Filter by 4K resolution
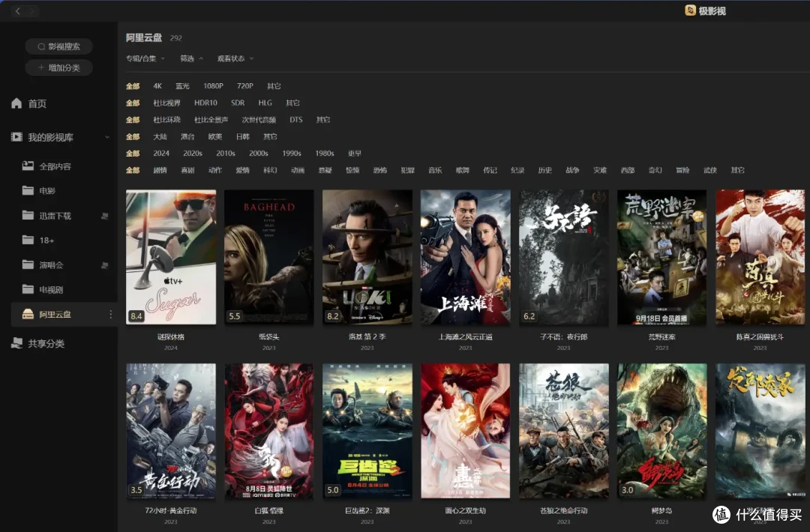This screenshot has width=810, height=532. click(157, 86)
